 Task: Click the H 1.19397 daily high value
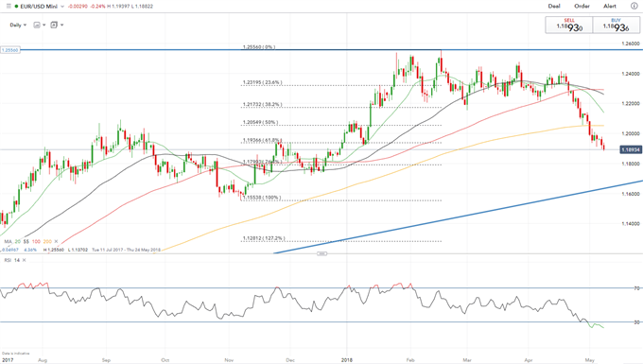tap(119, 7)
